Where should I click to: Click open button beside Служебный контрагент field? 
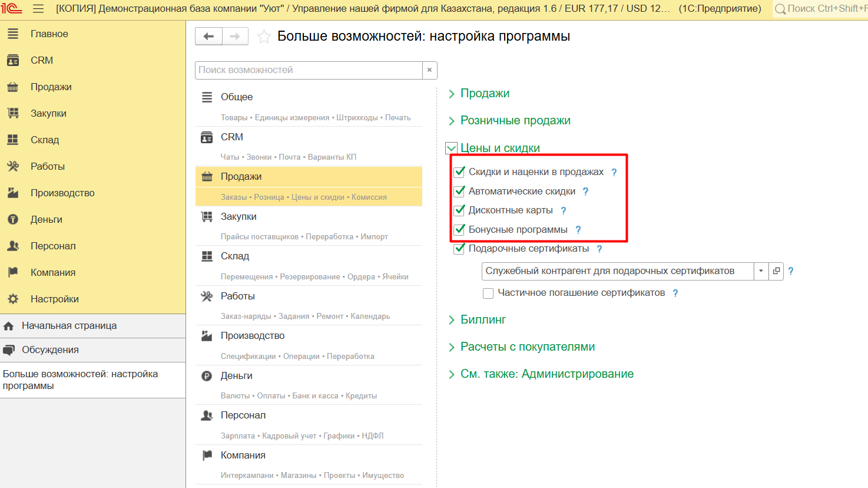(776, 271)
